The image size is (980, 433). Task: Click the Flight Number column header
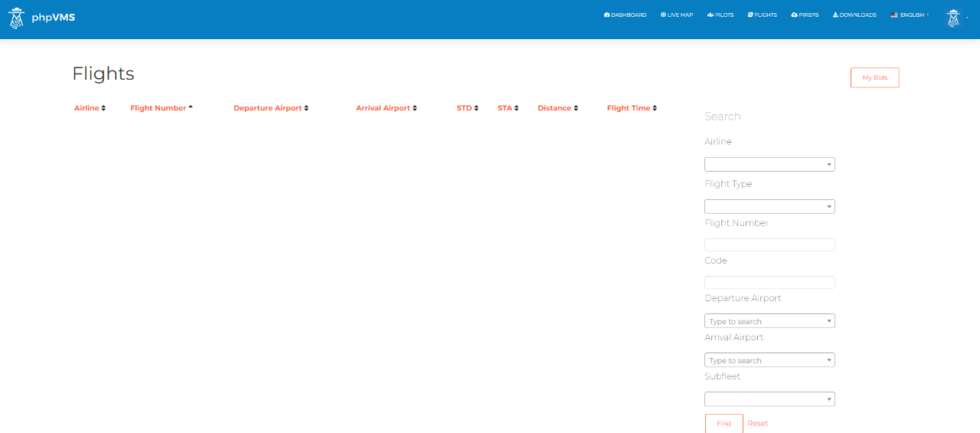click(x=158, y=108)
